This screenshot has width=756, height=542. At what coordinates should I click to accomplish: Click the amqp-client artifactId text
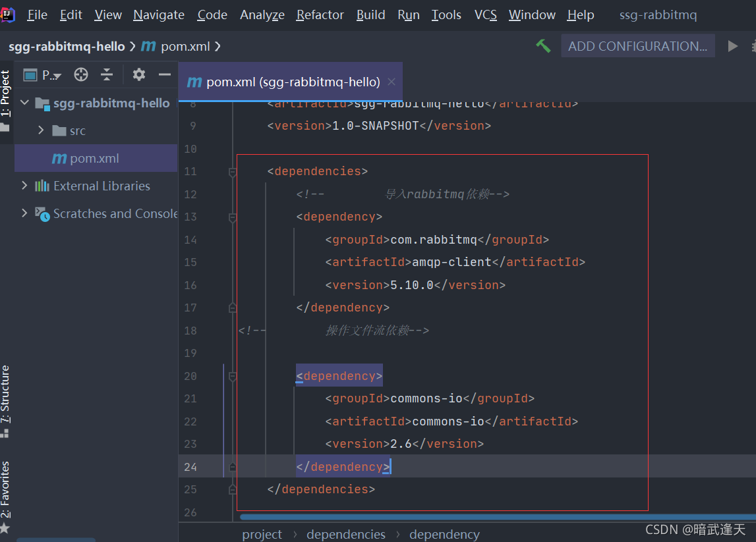click(x=451, y=262)
